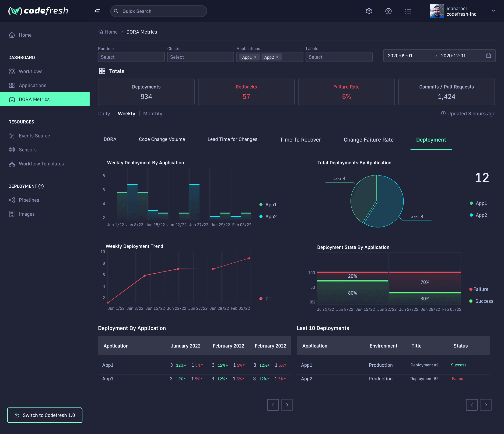Switch the time granularity to Monthly

153,114
